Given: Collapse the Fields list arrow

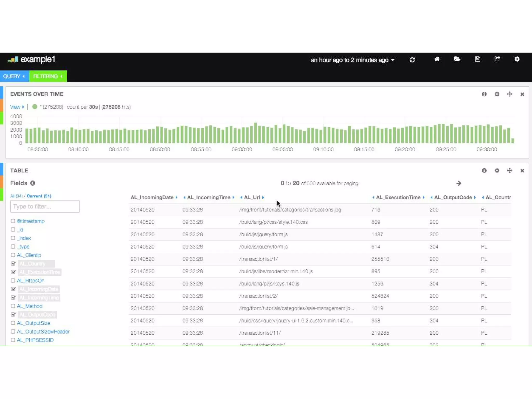Looking at the screenshot, I should click(x=32, y=183).
